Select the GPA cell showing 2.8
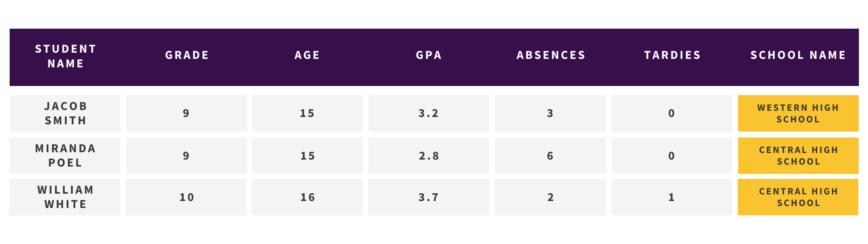This screenshot has height=244, width=868. (x=429, y=156)
